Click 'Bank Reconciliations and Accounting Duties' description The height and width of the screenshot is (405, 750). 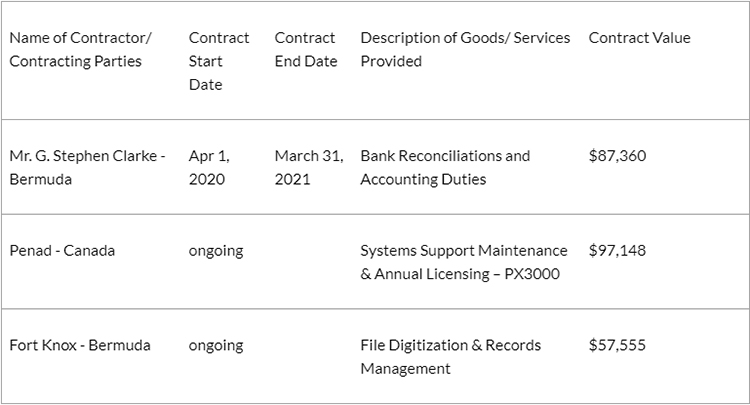[x=445, y=168]
